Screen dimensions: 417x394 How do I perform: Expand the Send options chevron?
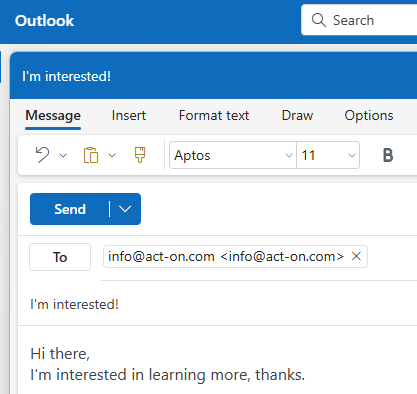pos(125,209)
